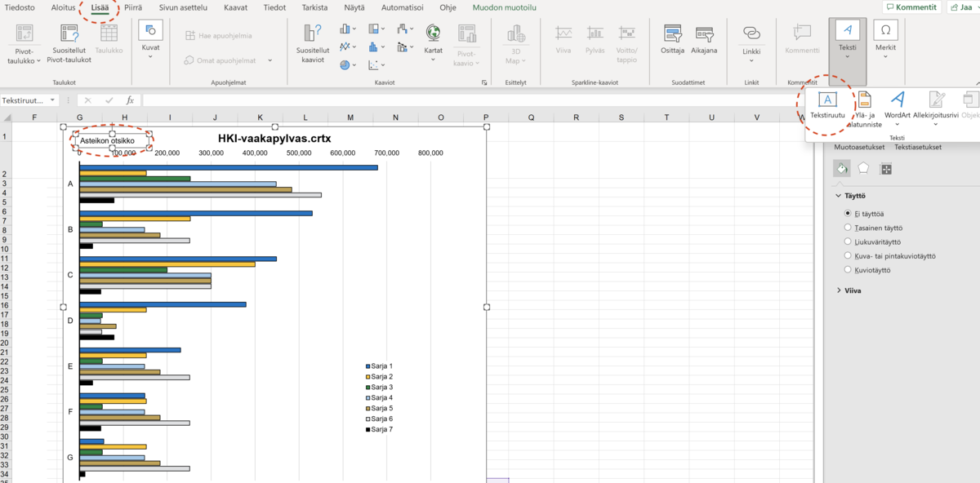Choose Tasainen täyttö fill option

coord(849,228)
